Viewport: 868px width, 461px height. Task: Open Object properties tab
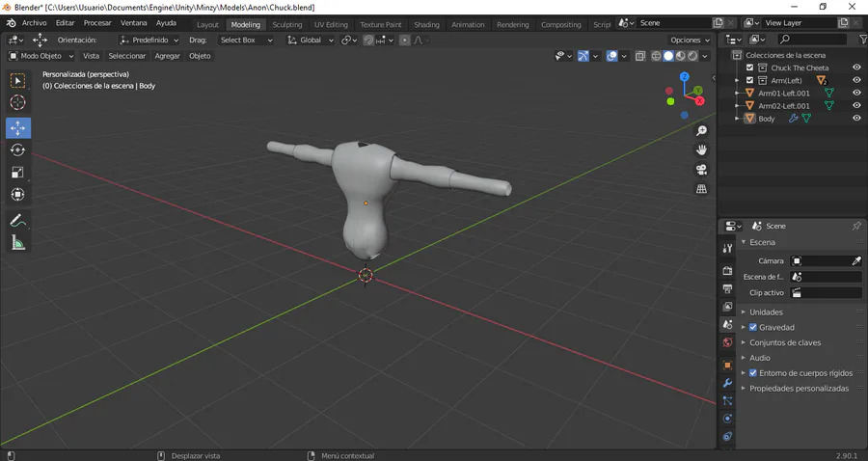pyautogui.click(x=727, y=365)
